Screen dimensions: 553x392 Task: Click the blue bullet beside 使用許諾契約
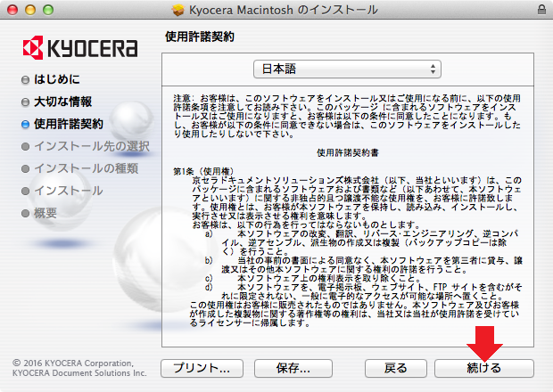point(25,125)
